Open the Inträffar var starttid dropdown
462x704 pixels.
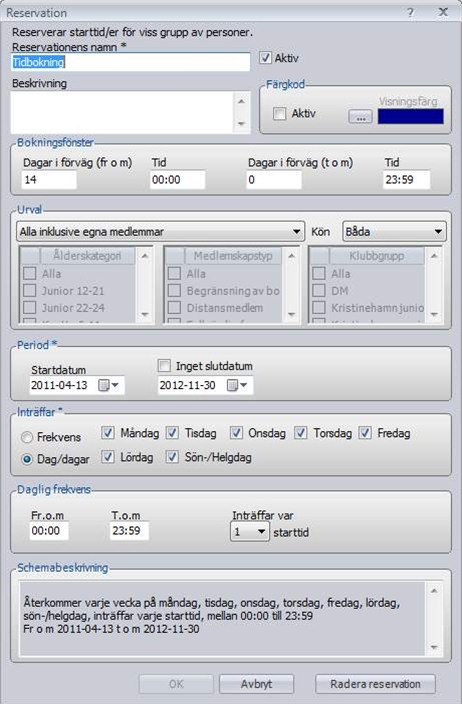tap(250, 532)
